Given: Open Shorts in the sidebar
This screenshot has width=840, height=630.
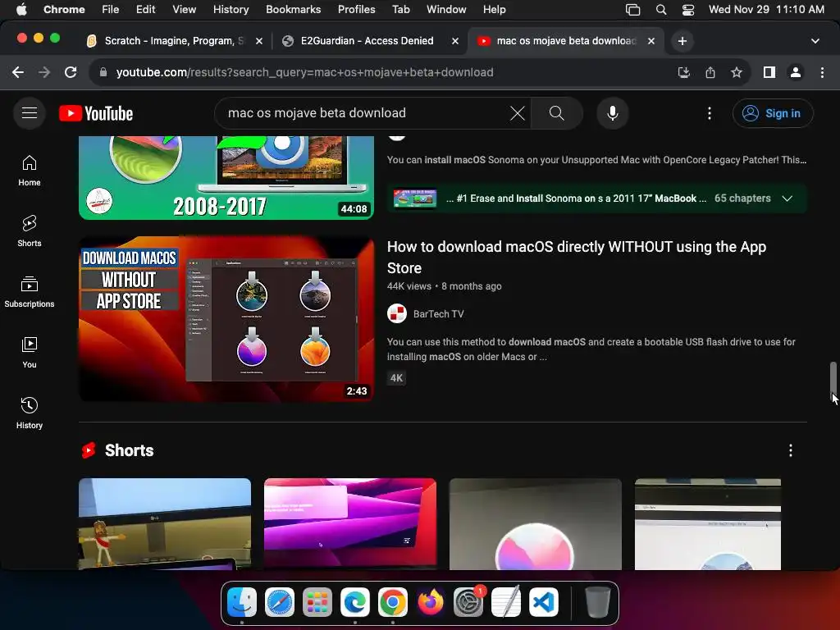Looking at the screenshot, I should [x=30, y=231].
